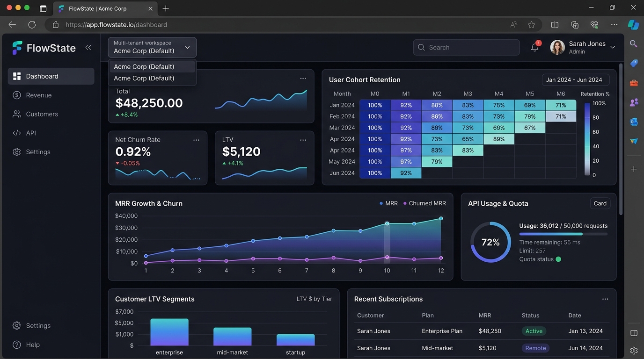Click the sidebar layout icon above the gear
This screenshot has width=644, height=359.
pyautogui.click(x=634, y=333)
